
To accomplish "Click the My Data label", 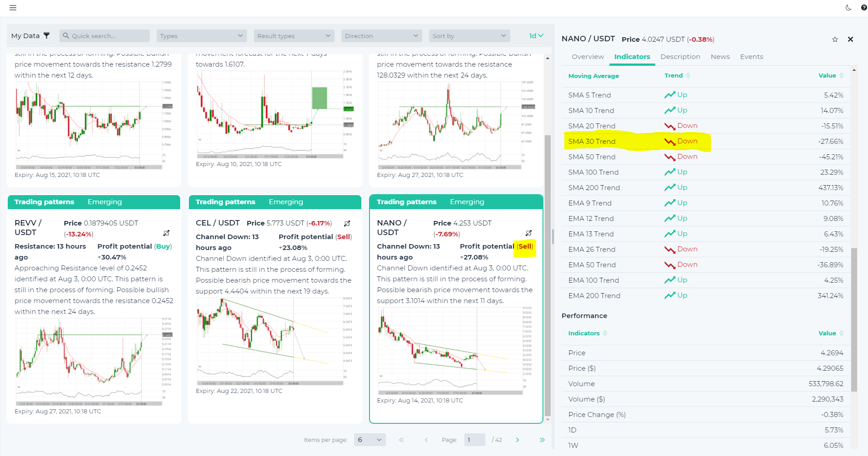I will coord(25,36).
